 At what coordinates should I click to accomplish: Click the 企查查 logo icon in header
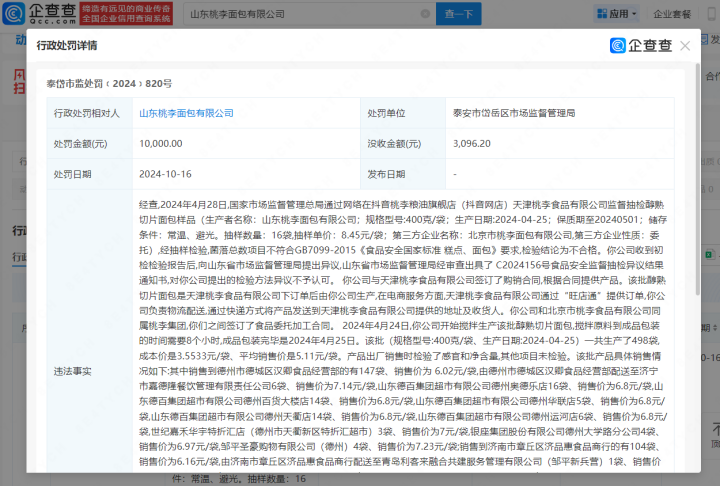tap(14, 13)
